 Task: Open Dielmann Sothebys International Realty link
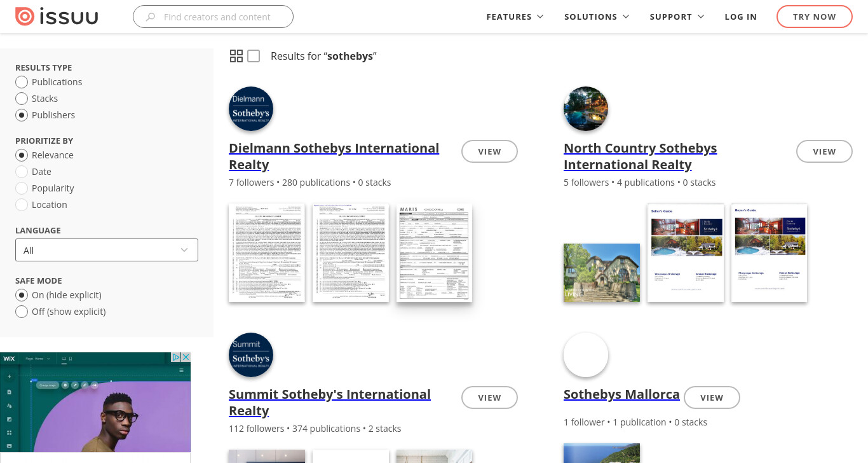334,156
